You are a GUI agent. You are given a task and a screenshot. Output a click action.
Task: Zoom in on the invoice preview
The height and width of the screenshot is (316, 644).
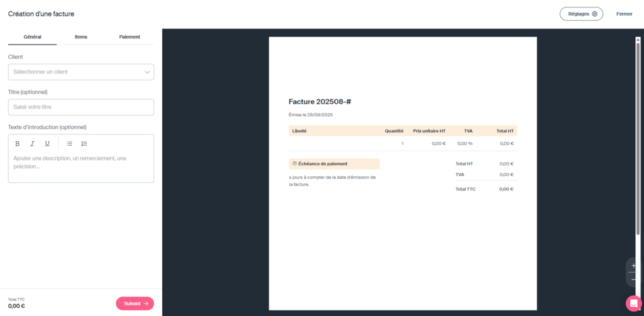tap(633, 265)
